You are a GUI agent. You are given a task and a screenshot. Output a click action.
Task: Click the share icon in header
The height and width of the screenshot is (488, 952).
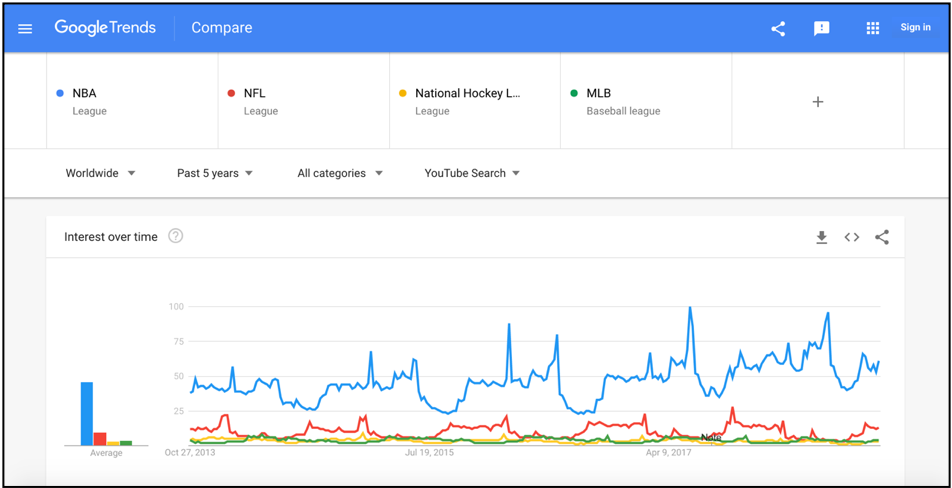pyautogui.click(x=778, y=28)
